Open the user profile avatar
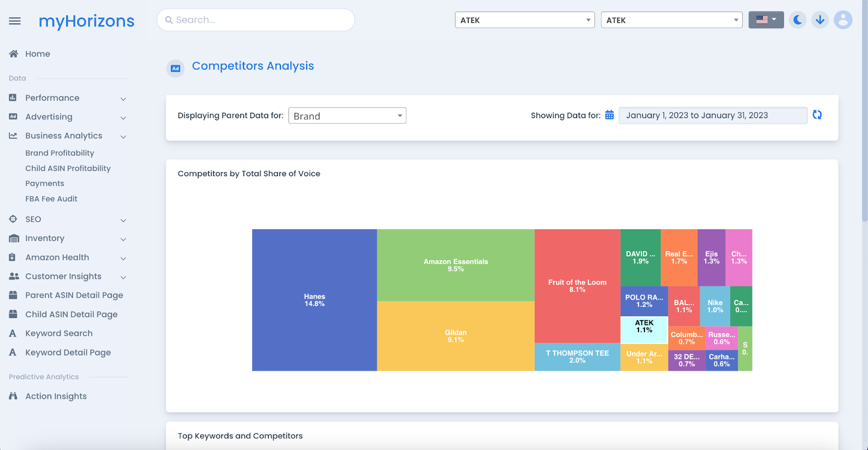The width and height of the screenshot is (868, 450). [x=843, y=20]
